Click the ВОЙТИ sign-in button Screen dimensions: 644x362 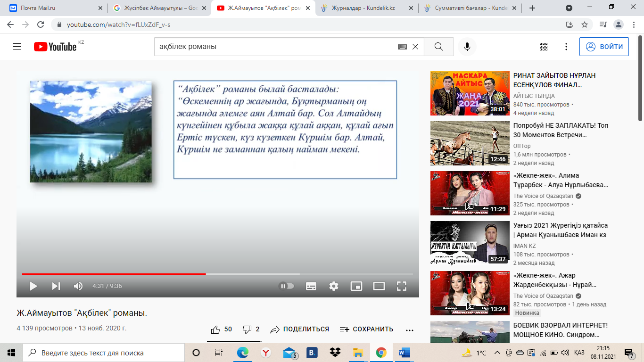(x=604, y=47)
